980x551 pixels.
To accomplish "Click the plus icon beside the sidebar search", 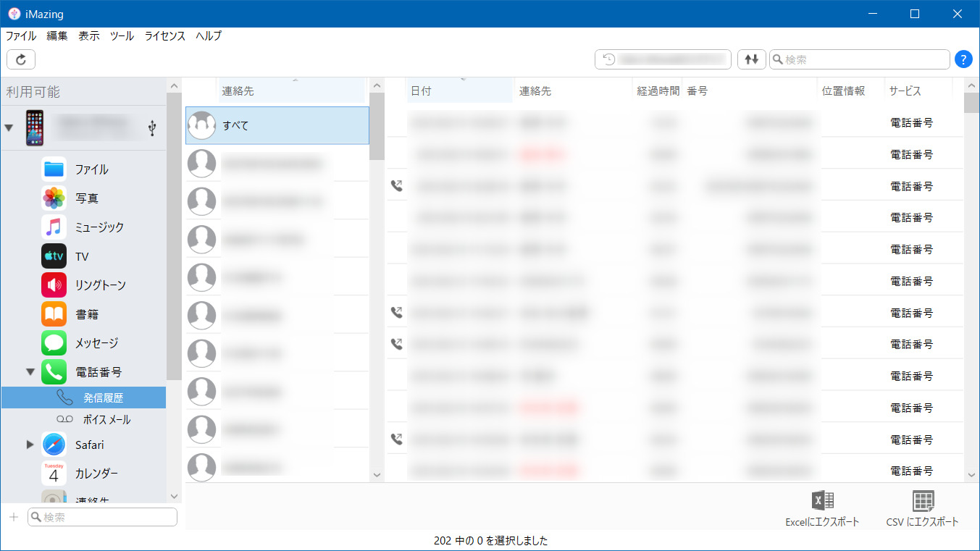I will click(13, 517).
